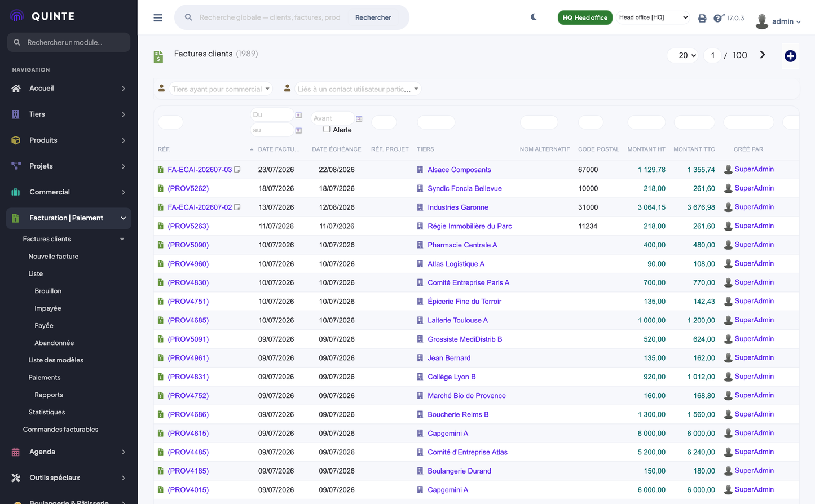The height and width of the screenshot is (504, 815).
Task: Click the page number 1 input
Action: pyautogui.click(x=713, y=55)
